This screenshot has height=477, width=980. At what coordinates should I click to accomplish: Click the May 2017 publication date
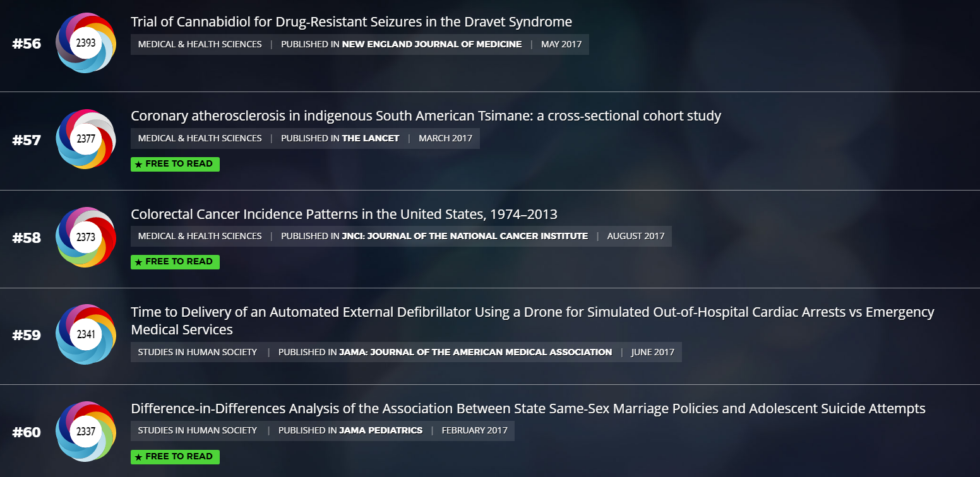tap(561, 44)
